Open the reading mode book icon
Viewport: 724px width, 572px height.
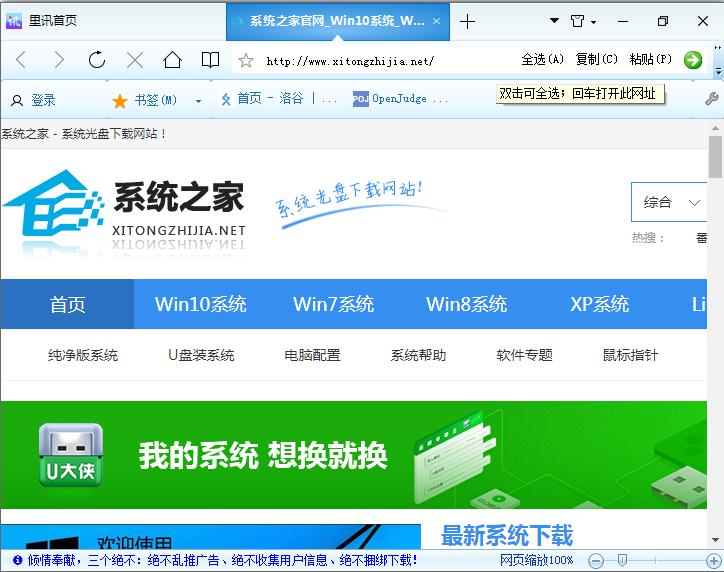(x=210, y=60)
